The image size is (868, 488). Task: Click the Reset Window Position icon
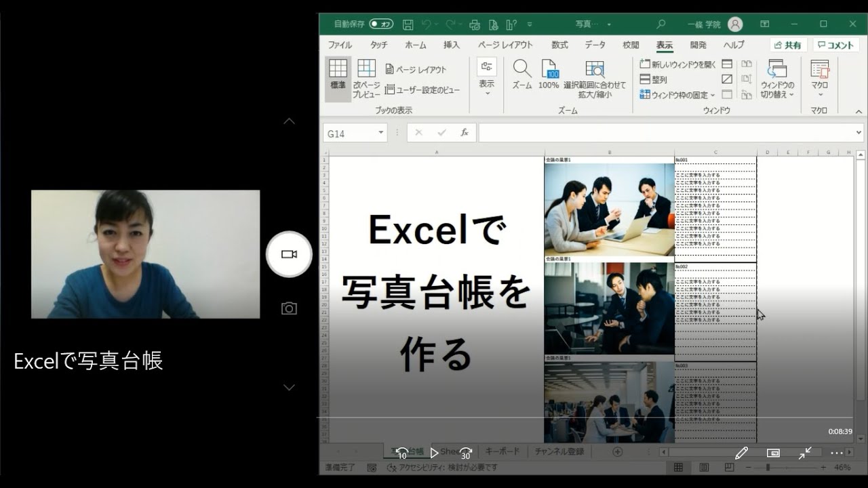(747, 95)
